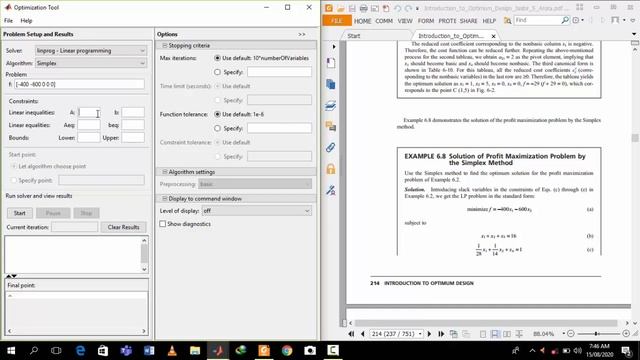The width and height of the screenshot is (640, 360).
Task: Collapse Display to command window section
Action: [x=165, y=198]
